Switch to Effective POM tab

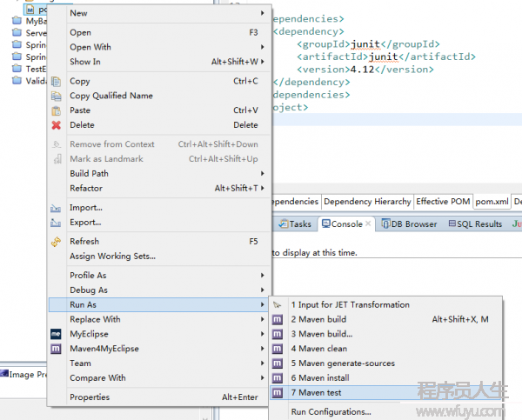[x=443, y=202]
